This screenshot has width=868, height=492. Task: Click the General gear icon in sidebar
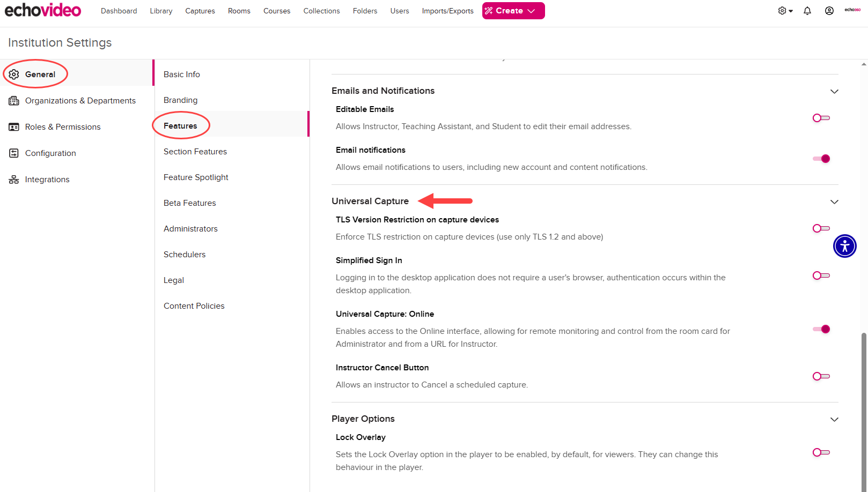click(14, 74)
